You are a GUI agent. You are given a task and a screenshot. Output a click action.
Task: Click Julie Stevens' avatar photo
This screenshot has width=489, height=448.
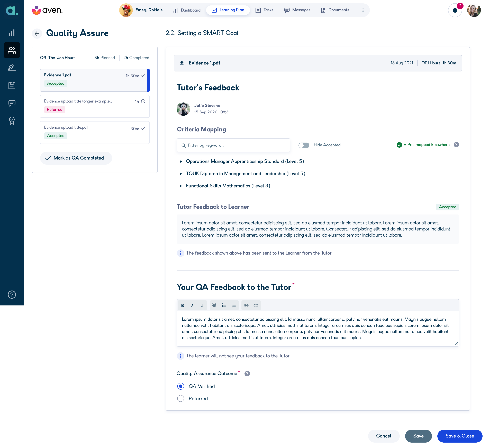pos(183,109)
